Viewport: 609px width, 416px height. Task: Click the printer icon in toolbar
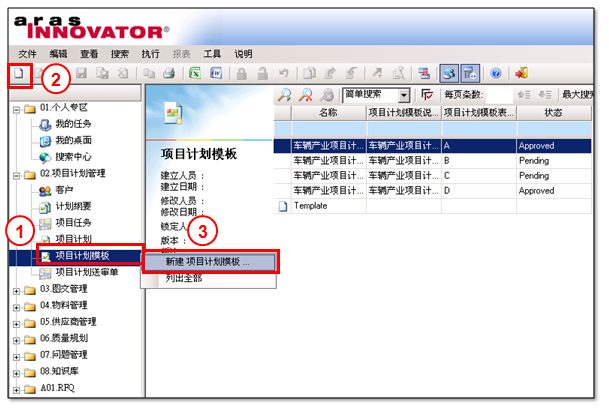pyautogui.click(x=168, y=74)
